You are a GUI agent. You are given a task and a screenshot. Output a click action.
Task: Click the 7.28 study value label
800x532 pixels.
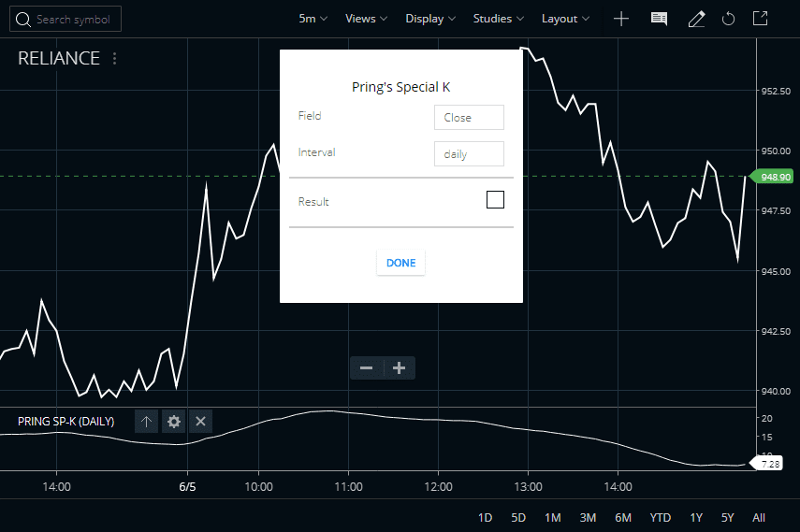click(767, 464)
